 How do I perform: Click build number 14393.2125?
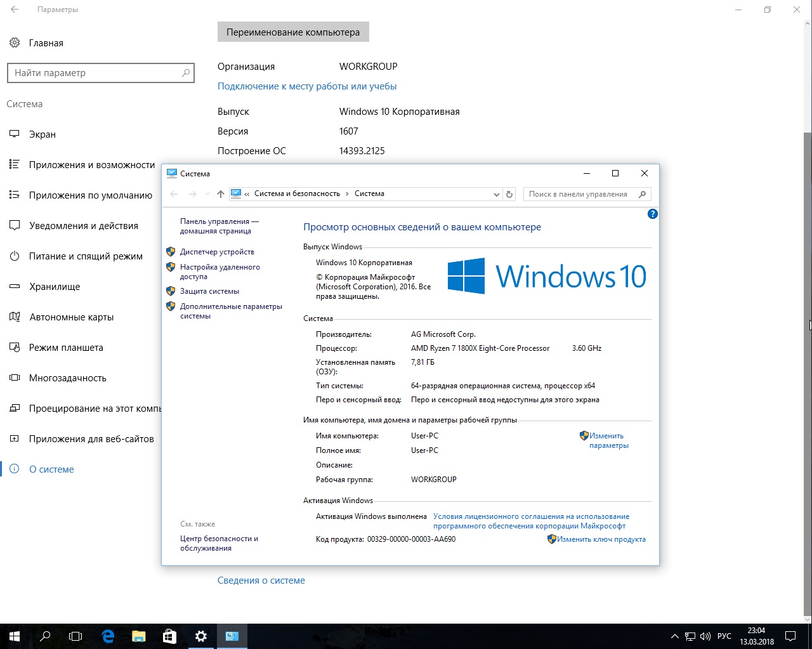[x=362, y=151]
